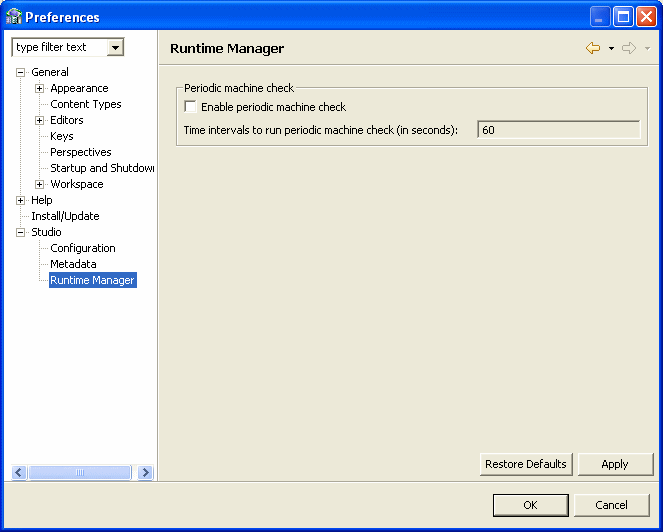Open the type filter text dropdown
Image resolution: width=663 pixels, height=532 pixels.
click(x=115, y=47)
